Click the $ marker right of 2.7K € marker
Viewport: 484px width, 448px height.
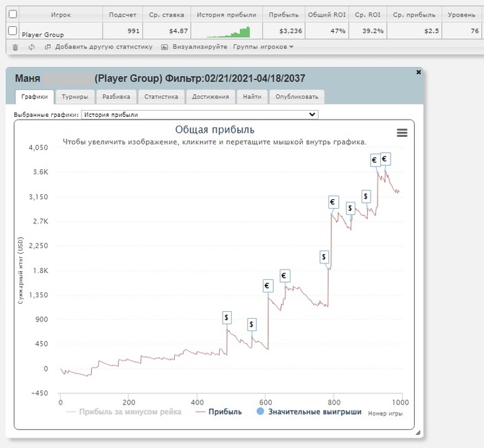351,208
